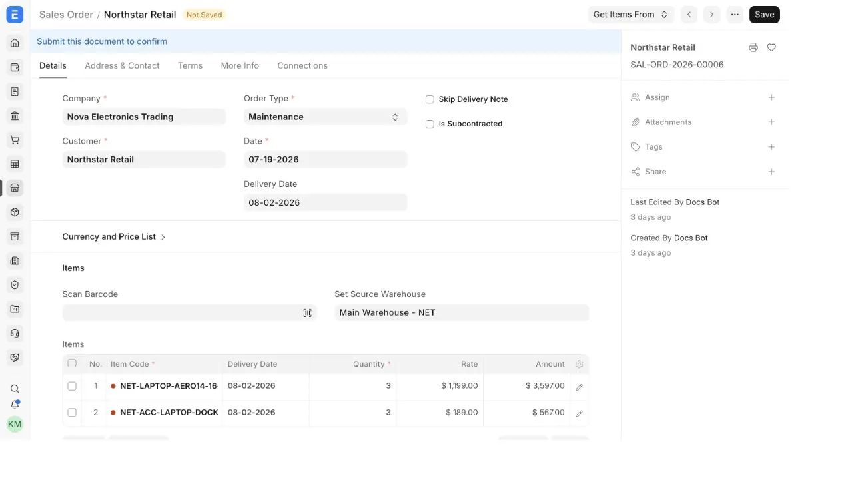This screenshot has height=484, width=868.
Task: Open search from the magnifier sidebar icon
Action: click(15, 389)
